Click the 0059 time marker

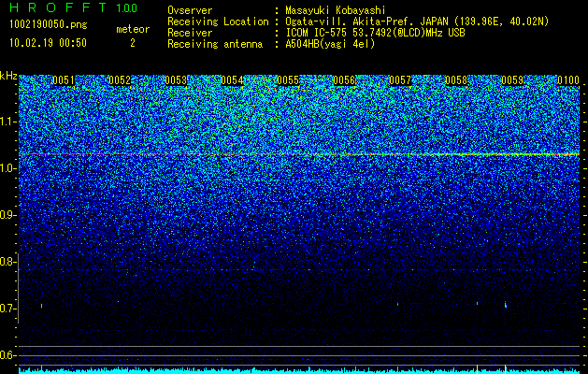click(512, 80)
